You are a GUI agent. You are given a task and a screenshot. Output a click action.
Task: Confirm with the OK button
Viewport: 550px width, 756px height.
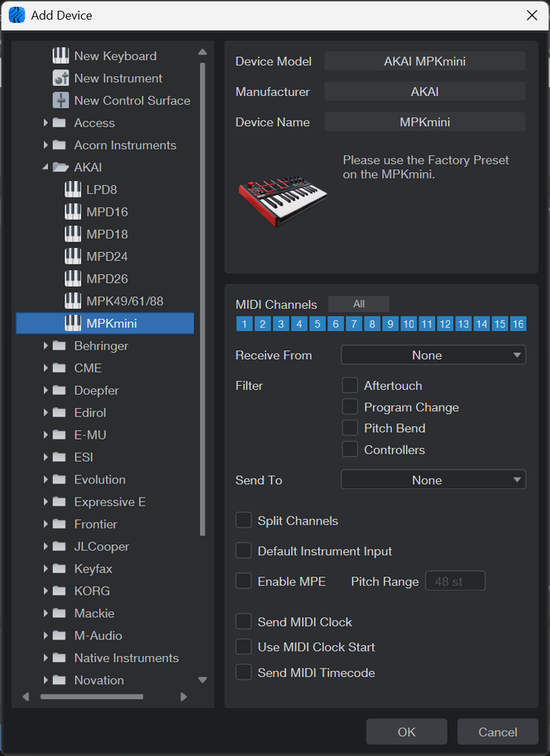pyautogui.click(x=406, y=732)
